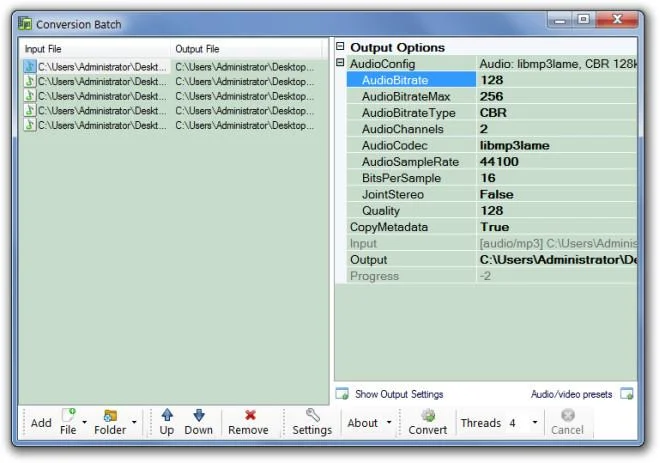Image resolution: width=660 pixels, height=463 pixels.
Task: Collapse the Output Options section
Action: (x=340, y=46)
